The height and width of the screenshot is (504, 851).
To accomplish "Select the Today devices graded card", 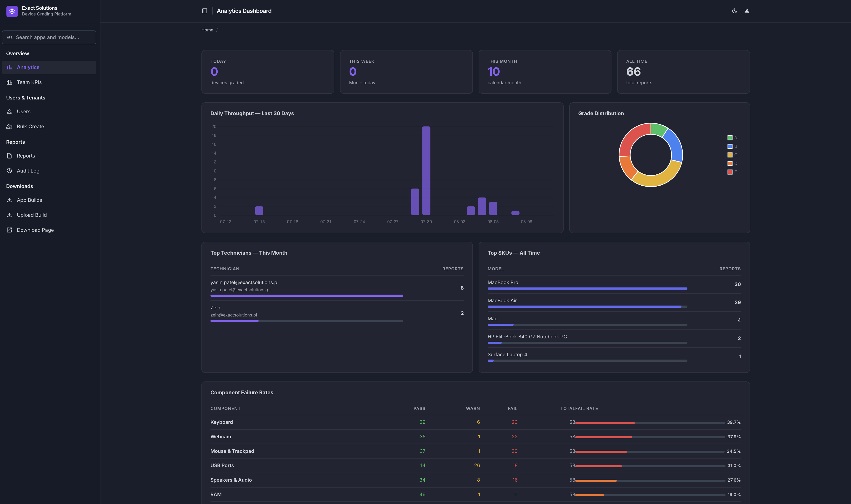I will pyautogui.click(x=268, y=72).
